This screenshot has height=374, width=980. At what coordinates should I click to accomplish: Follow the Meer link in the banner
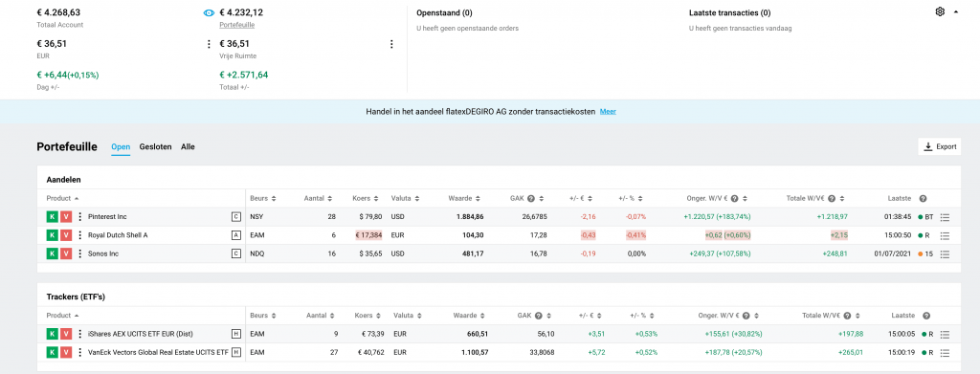click(608, 112)
